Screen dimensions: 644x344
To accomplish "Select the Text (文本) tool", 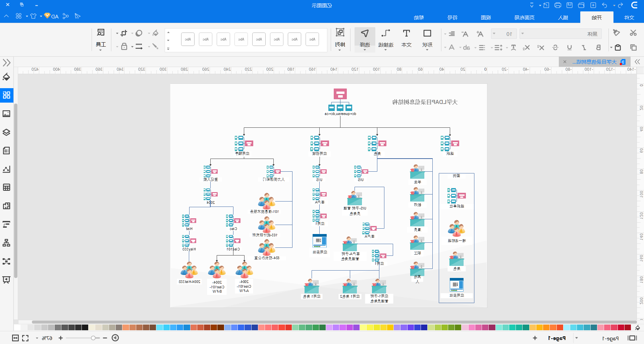I will pyautogui.click(x=407, y=39).
